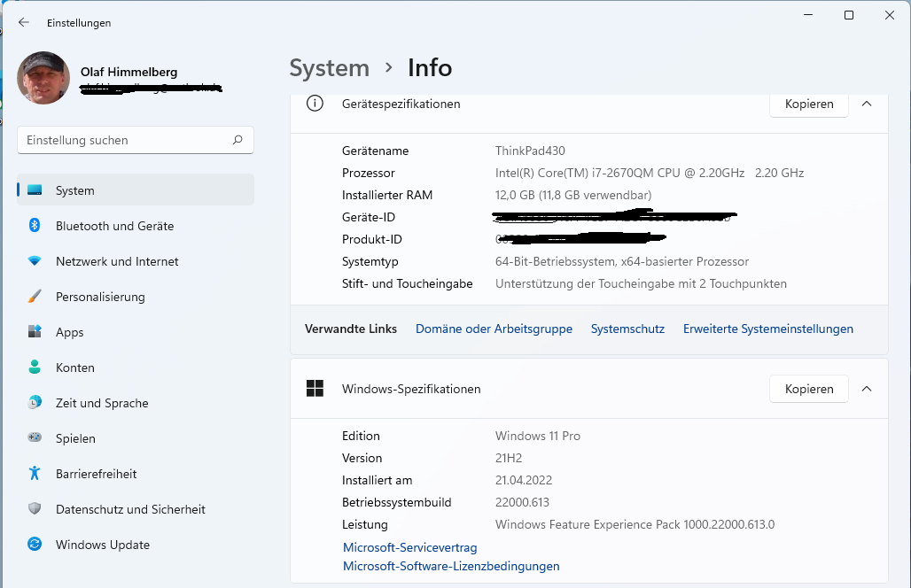Screen dimensions: 911x588
Task: Select the Toucheingabe support value text
Action: (641, 284)
